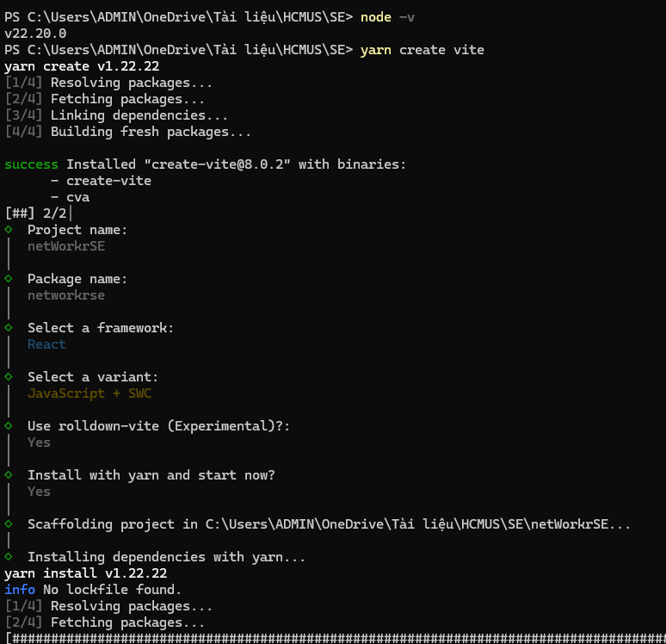
Task: Click the blue info label
Action: pyautogui.click(x=20, y=590)
